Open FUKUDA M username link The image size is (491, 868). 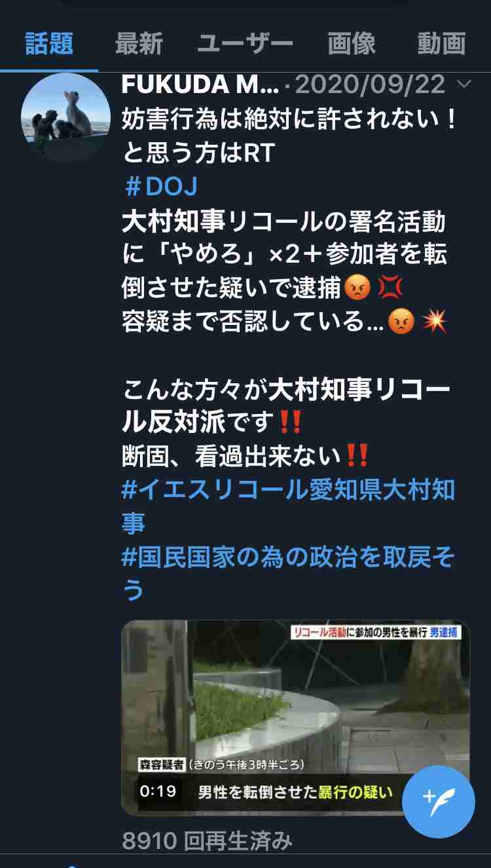pos(201,85)
